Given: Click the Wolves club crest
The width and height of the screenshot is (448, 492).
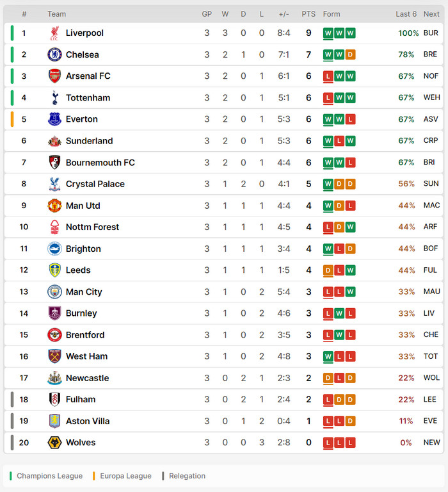Looking at the screenshot, I should tap(54, 443).
